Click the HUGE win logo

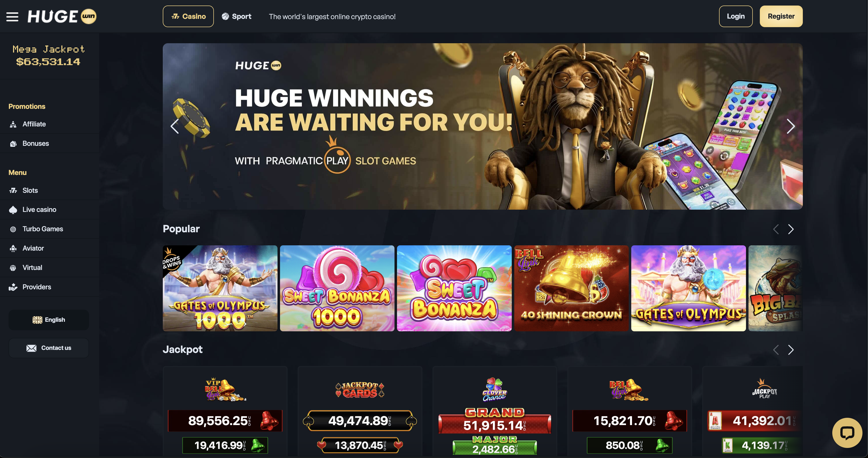pyautogui.click(x=62, y=17)
